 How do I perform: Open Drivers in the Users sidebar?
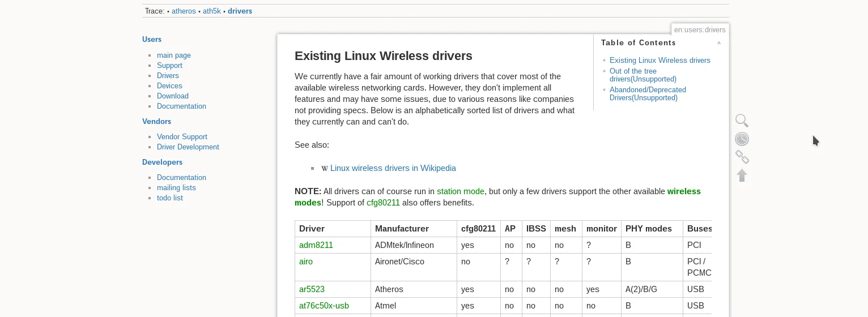click(168, 76)
